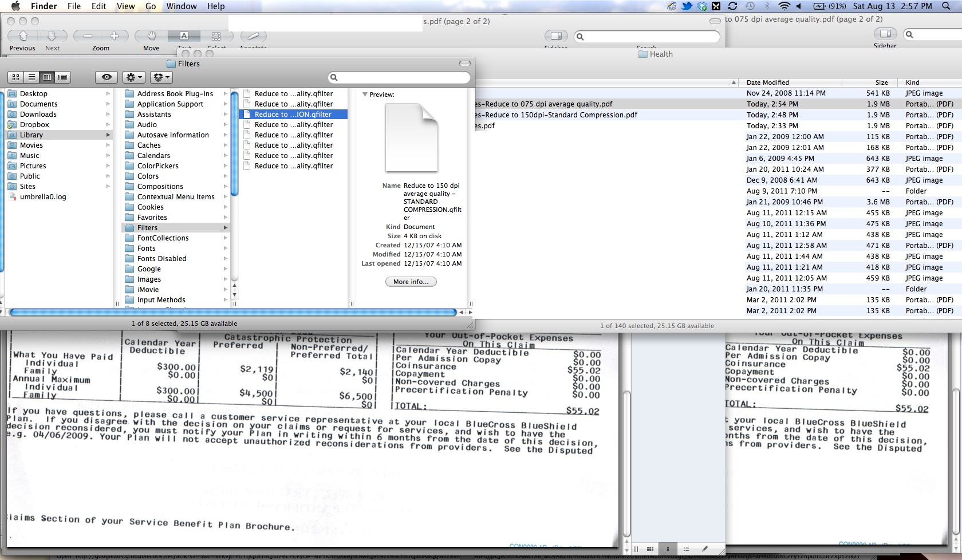Click the zoom in plus button
The image size is (962, 560).
click(114, 36)
